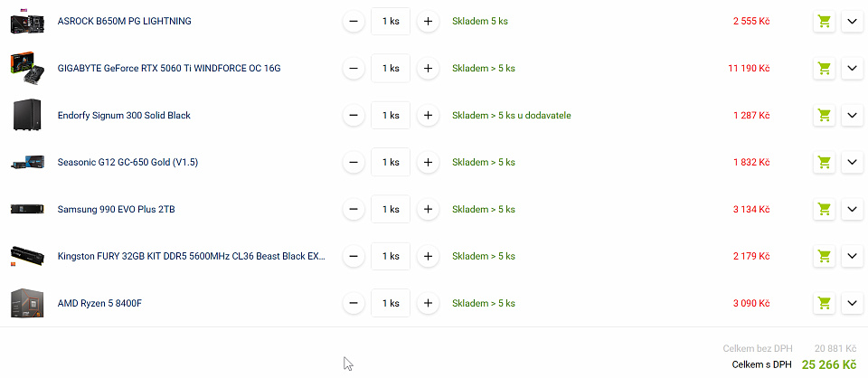Screen dimensions: 868x378
Task: Open AMD Ryzen 5 8400F product link
Action: tap(100, 304)
